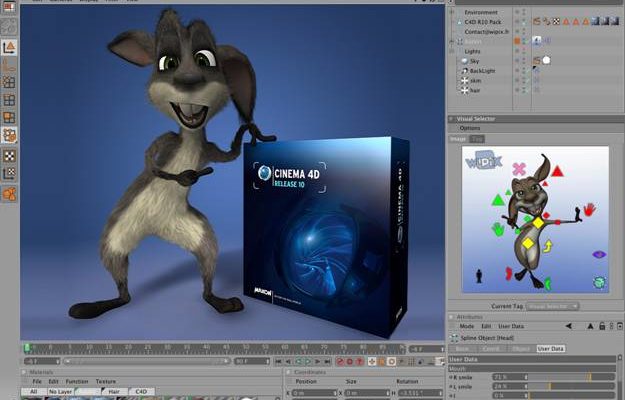Select the Hair material layer tab
The image size is (625, 400).
[114, 391]
